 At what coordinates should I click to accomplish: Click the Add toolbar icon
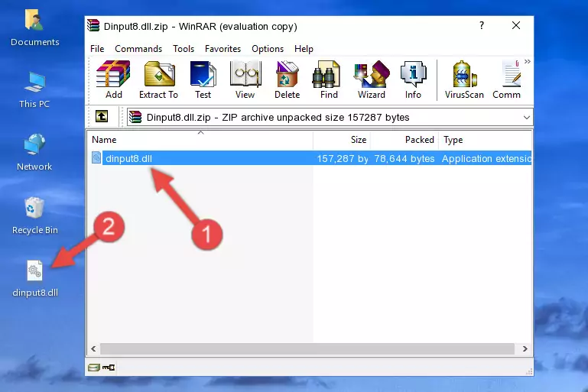(x=113, y=79)
